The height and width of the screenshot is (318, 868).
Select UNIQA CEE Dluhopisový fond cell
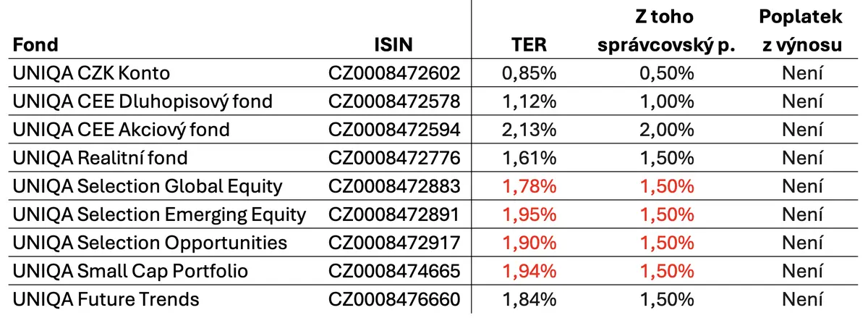pyautogui.click(x=142, y=101)
